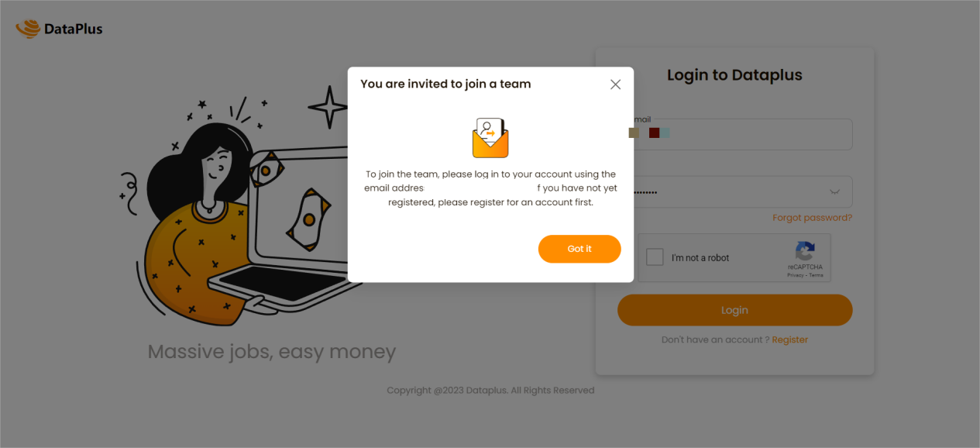Click the Got it button
Viewport: 980px width, 448px height.
point(579,249)
